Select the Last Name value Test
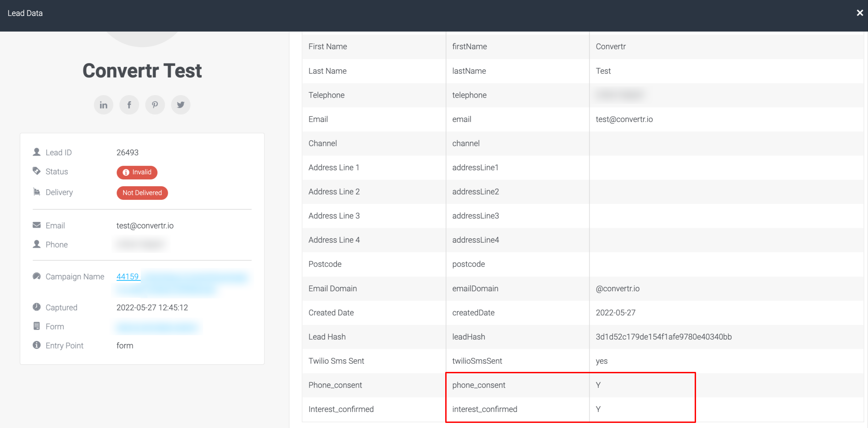 click(603, 71)
